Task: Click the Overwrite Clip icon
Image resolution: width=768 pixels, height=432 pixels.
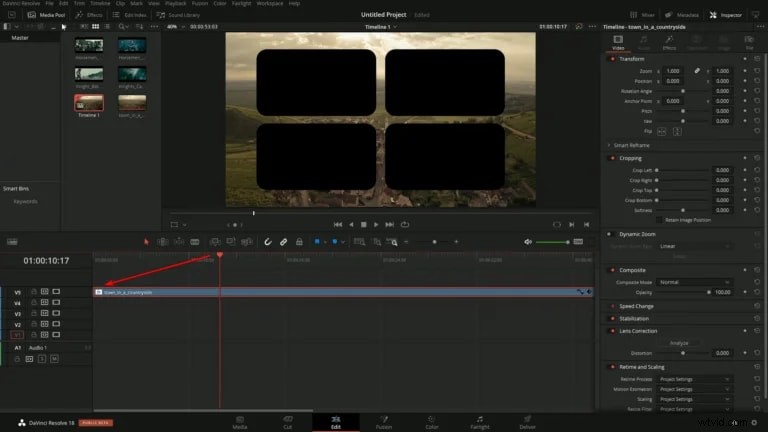Action: pyautogui.click(x=231, y=242)
